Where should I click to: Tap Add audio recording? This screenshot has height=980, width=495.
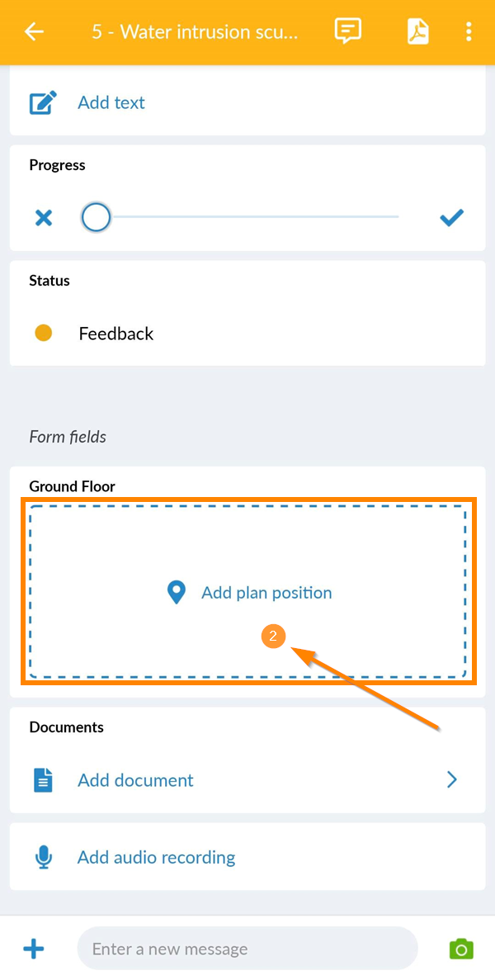[156, 858]
